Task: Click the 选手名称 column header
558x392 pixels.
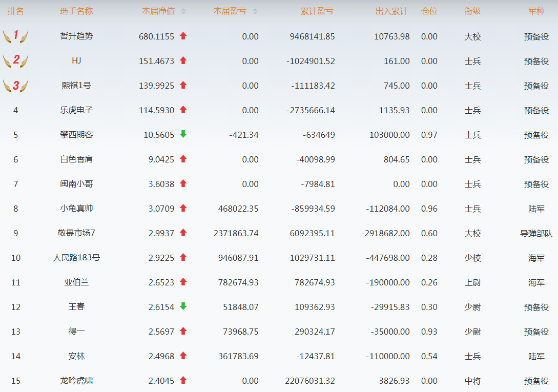Action: point(76,11)
